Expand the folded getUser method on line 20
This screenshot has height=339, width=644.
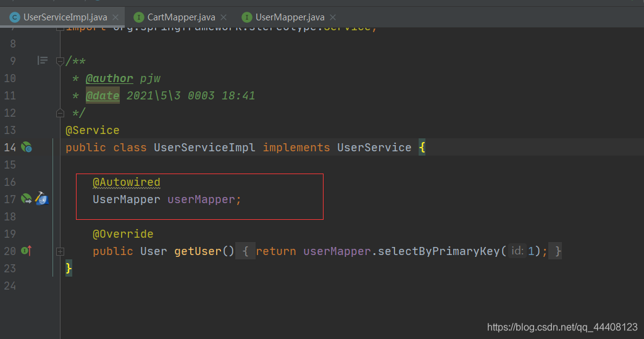coord(60,251)
